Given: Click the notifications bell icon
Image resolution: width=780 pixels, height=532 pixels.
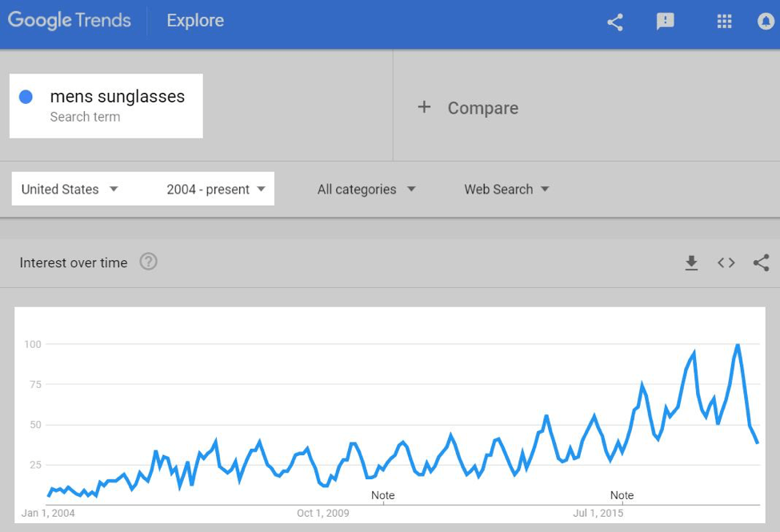Looking at the screenshot, I should pyautogui.click(x=766, y=22).
